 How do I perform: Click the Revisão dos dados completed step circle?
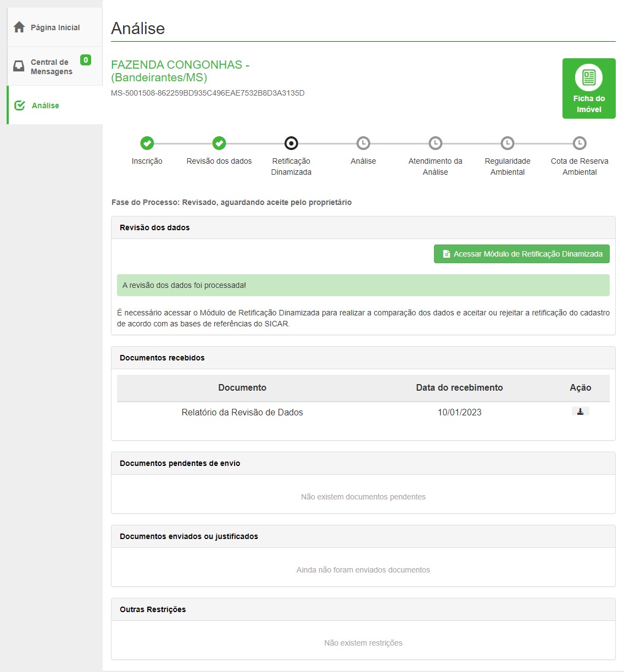219,143
